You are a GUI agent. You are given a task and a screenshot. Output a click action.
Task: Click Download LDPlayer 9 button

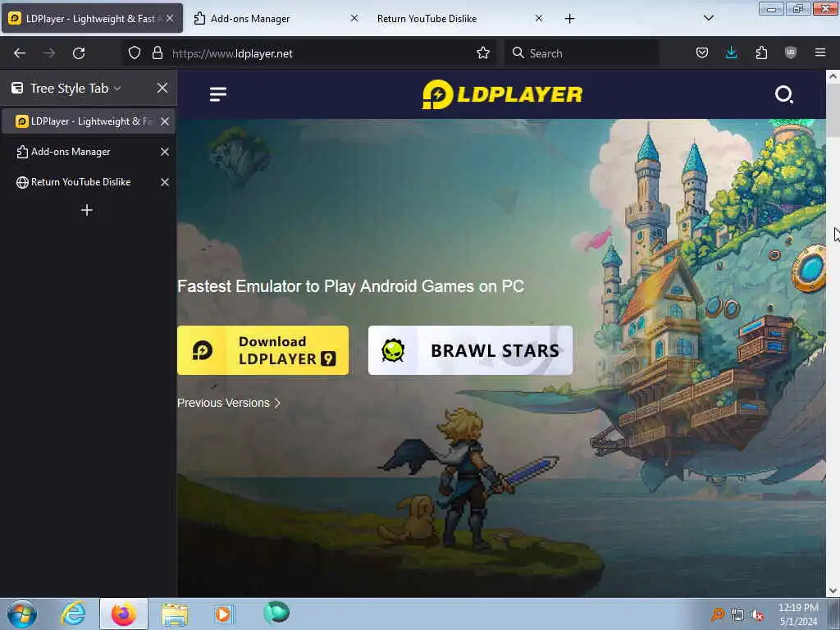click(262, 350)
